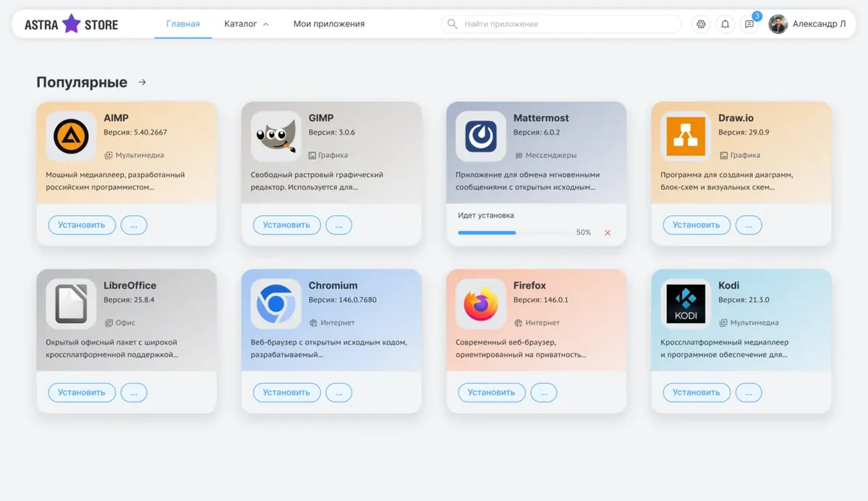Open the Kodi app icon
The height and width of the screenshot is (501, 868).
coord(686,303)
